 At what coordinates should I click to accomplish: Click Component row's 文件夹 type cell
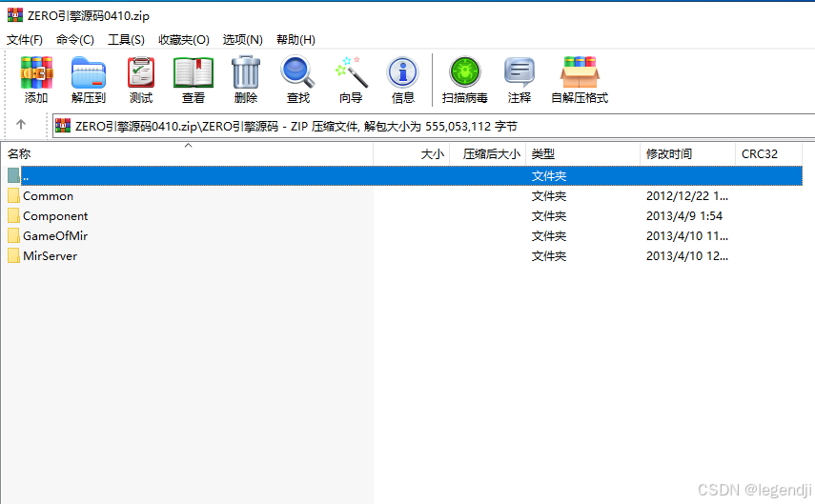[x=549, y=215]
